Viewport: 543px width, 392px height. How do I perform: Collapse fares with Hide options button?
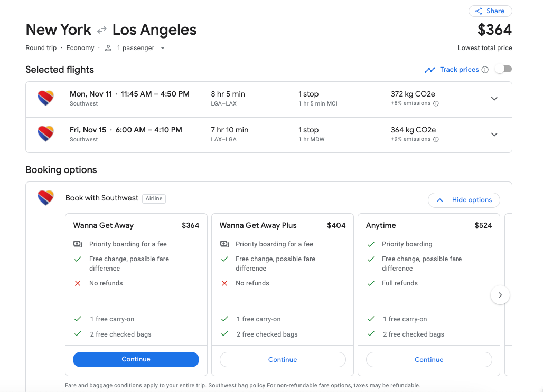pyautogui.click(x=464, y=200)
